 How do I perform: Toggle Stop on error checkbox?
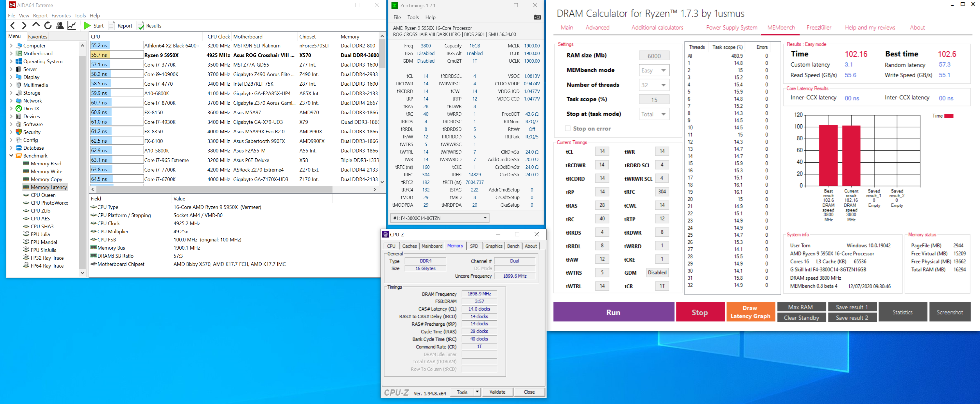pos(568,129)
